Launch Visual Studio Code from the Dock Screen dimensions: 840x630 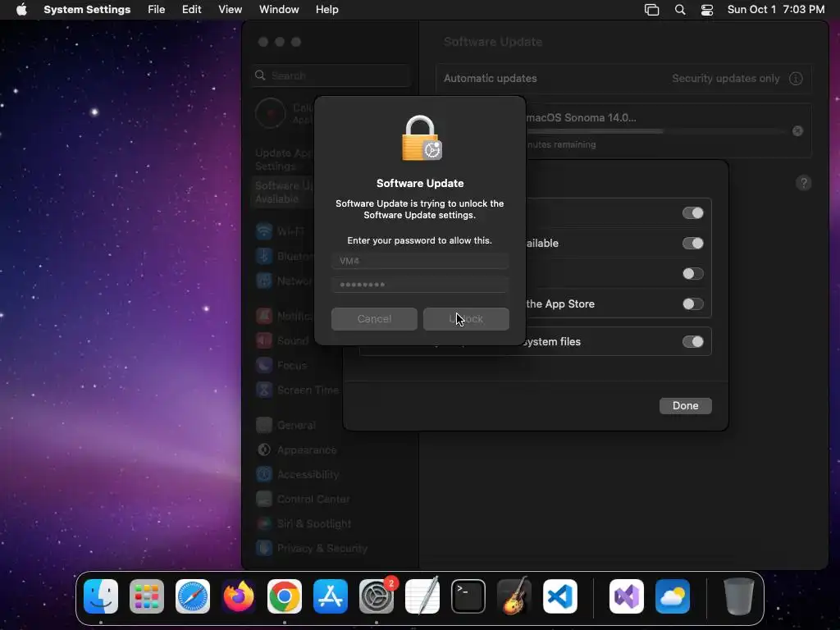click(x=560, y=596)
